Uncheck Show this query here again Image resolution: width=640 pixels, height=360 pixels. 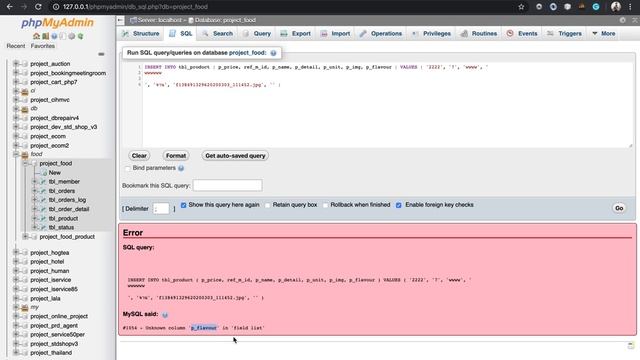(184, 205)
